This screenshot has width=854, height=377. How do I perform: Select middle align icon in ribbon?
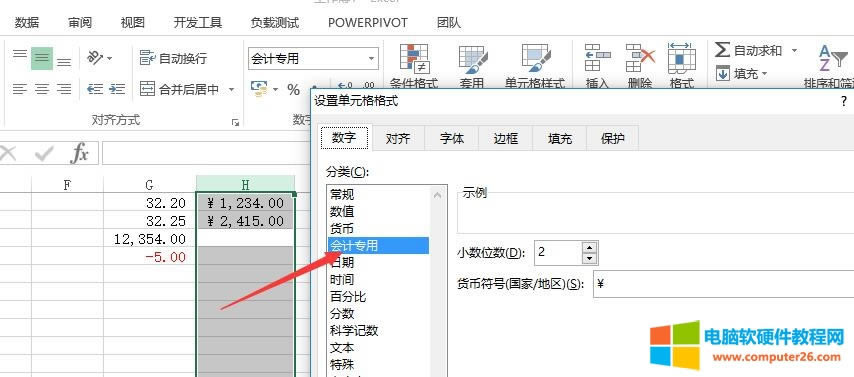42,58
